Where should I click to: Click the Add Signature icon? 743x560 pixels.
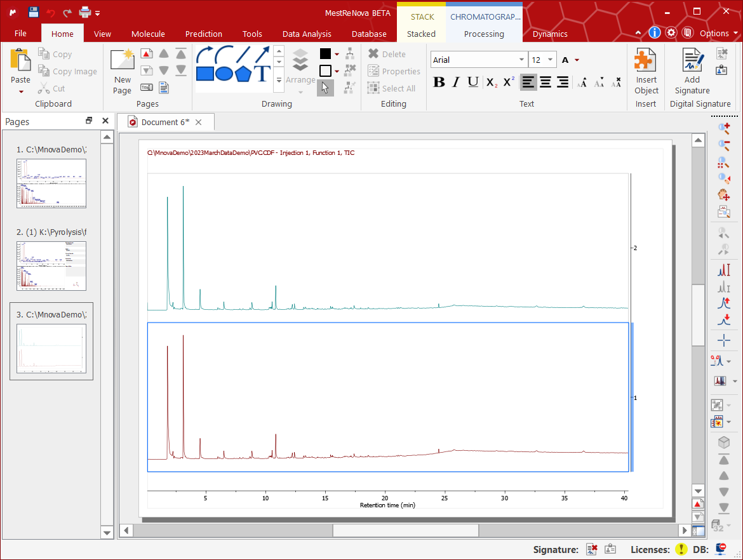click(x=692, y=61)
